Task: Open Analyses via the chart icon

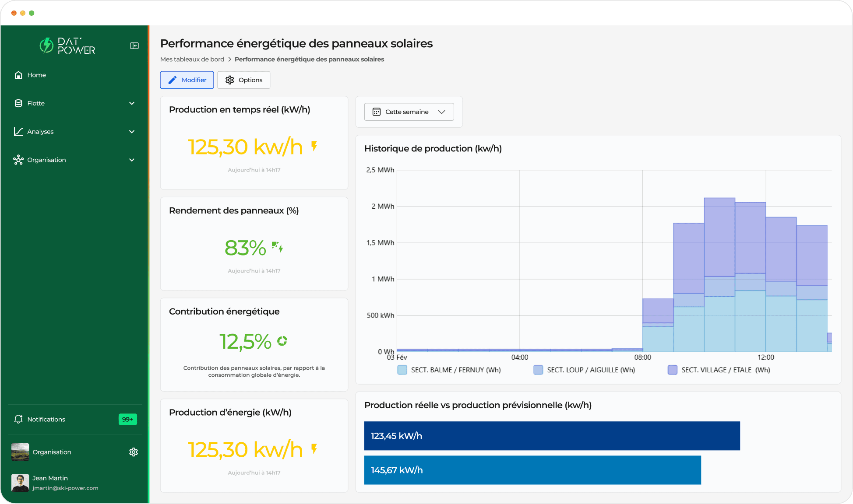Action: (18, 131)
